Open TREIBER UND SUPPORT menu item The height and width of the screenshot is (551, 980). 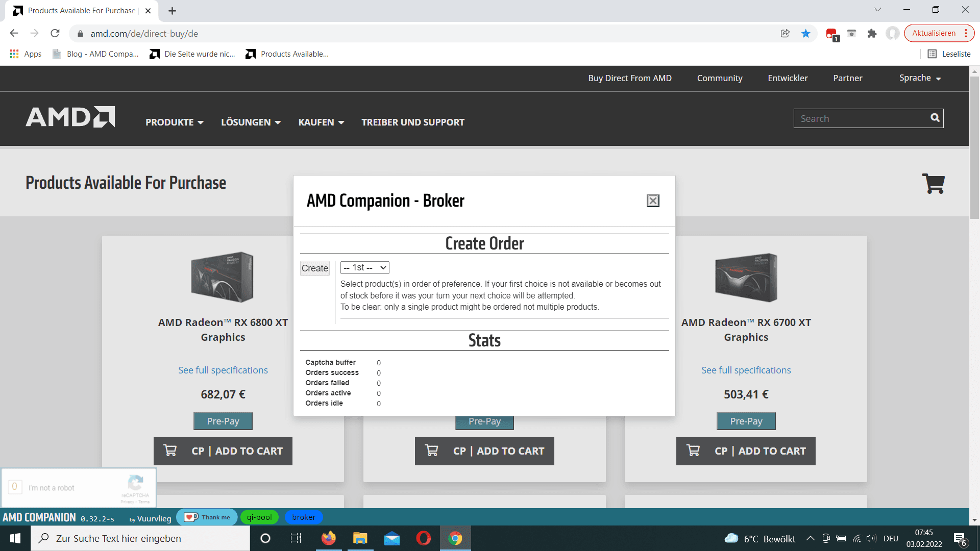click(413, 122)
